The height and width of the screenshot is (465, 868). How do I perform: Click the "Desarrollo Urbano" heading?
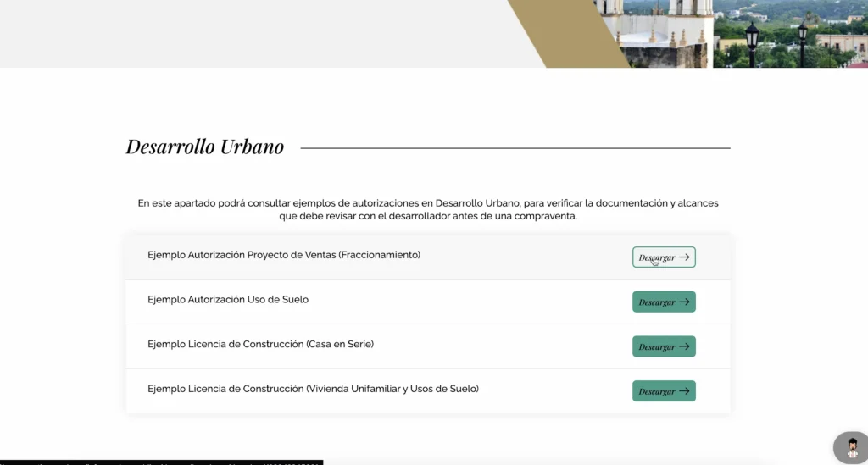pyautogui.click(x=205, y=147)
